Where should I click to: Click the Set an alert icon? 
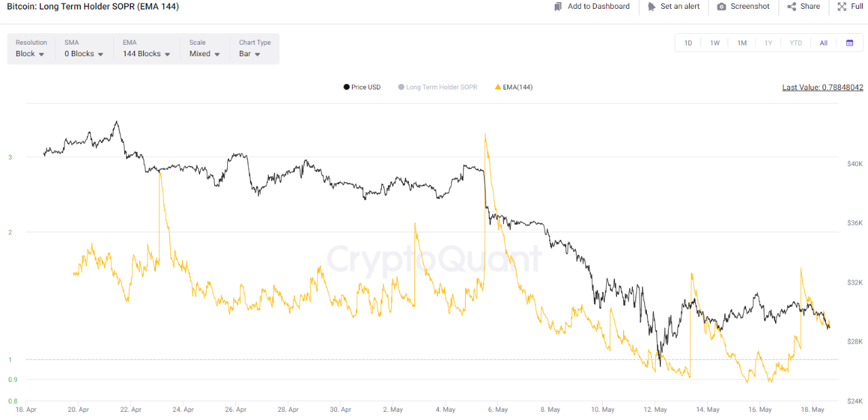(651, 7)
